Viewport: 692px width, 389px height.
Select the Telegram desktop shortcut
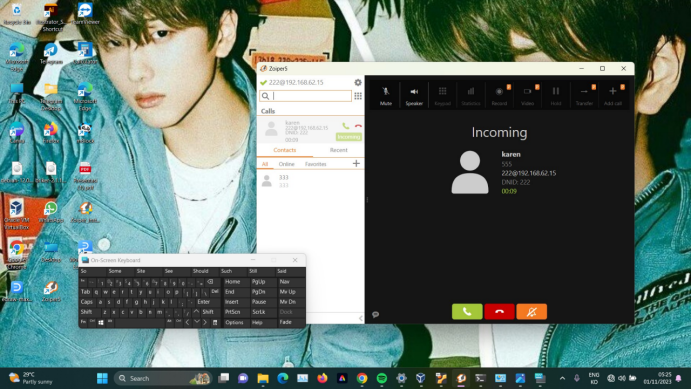(51, 54)
